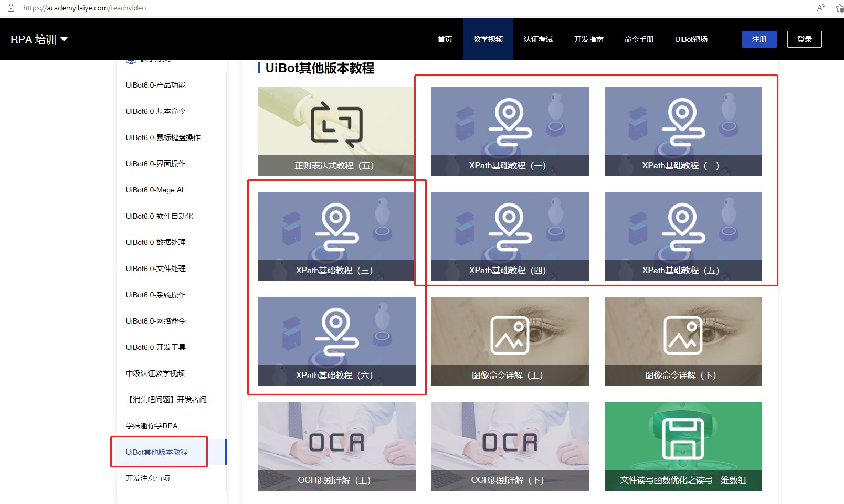Select UiBot6.0-网络命令 in sidebar
844x504 pixels.
click(156, 321)
